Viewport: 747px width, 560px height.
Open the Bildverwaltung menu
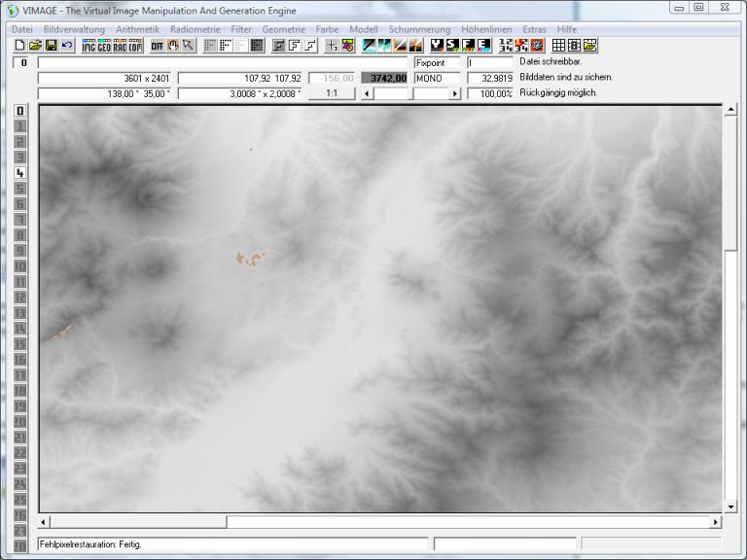coord(74,30)
